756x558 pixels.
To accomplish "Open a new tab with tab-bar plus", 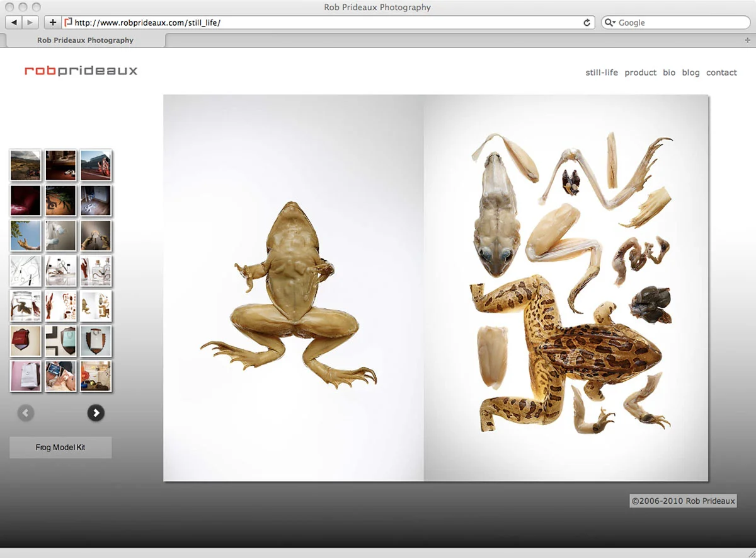I will click(748, 40).
